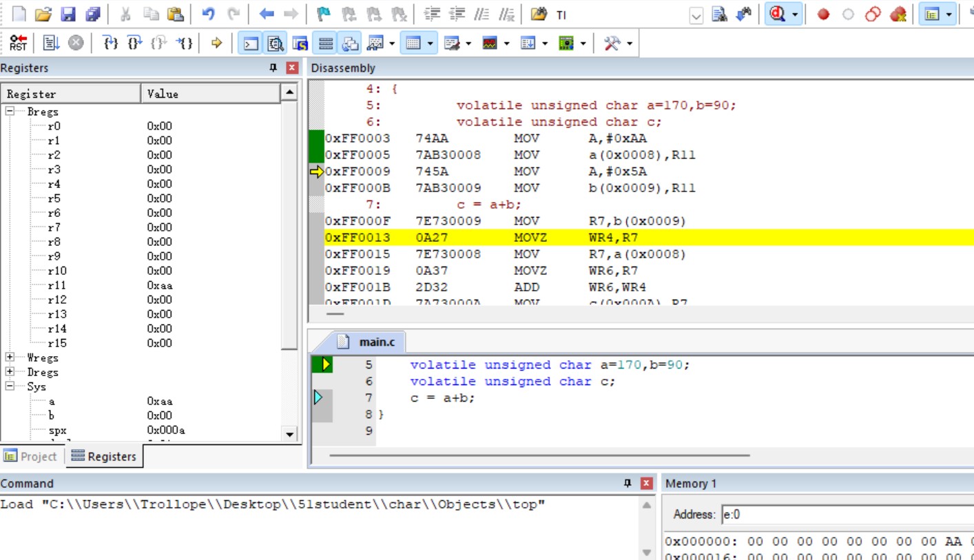The image size is (974, 560).
Task: Toggle the Call Stack window
Action: click(351, 43)
